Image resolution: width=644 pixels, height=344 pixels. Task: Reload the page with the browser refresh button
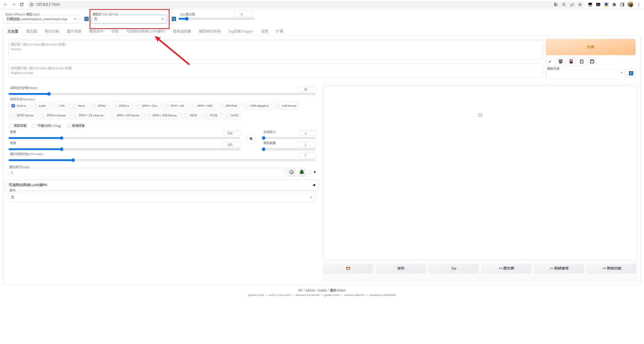coord(22,5)
